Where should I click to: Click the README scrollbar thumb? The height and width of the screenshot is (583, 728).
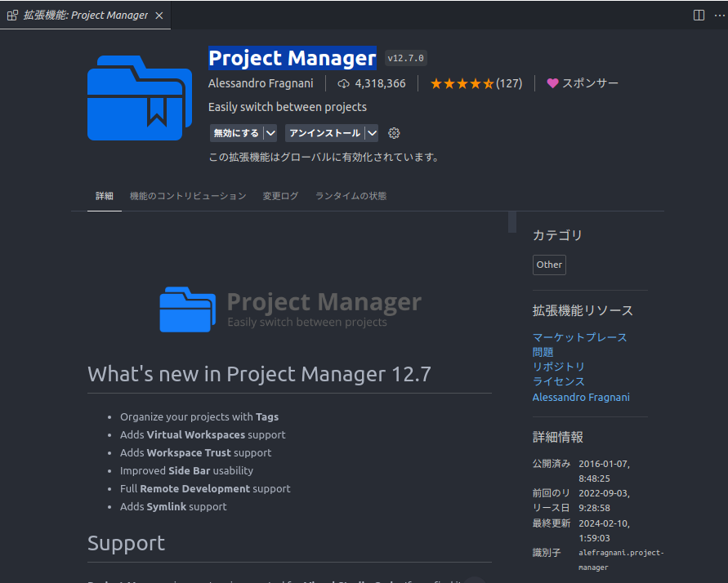(x=512, y=222)
